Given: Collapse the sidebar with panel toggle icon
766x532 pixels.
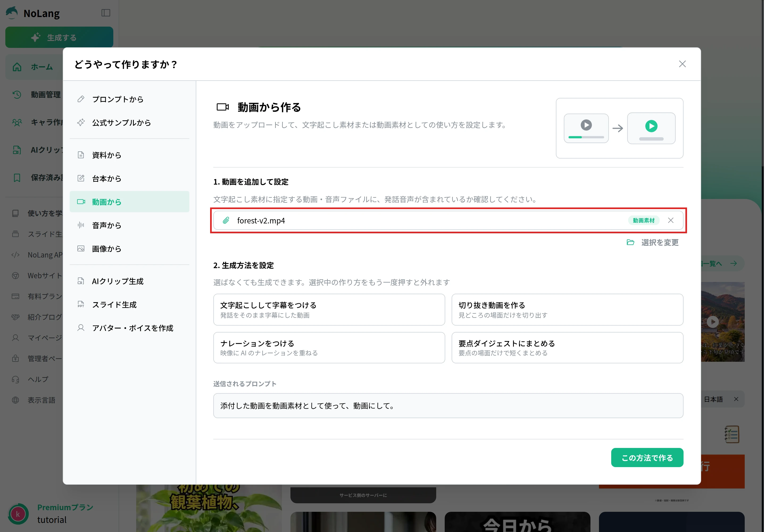Looking at the screenshot, I should coord(106,13).
